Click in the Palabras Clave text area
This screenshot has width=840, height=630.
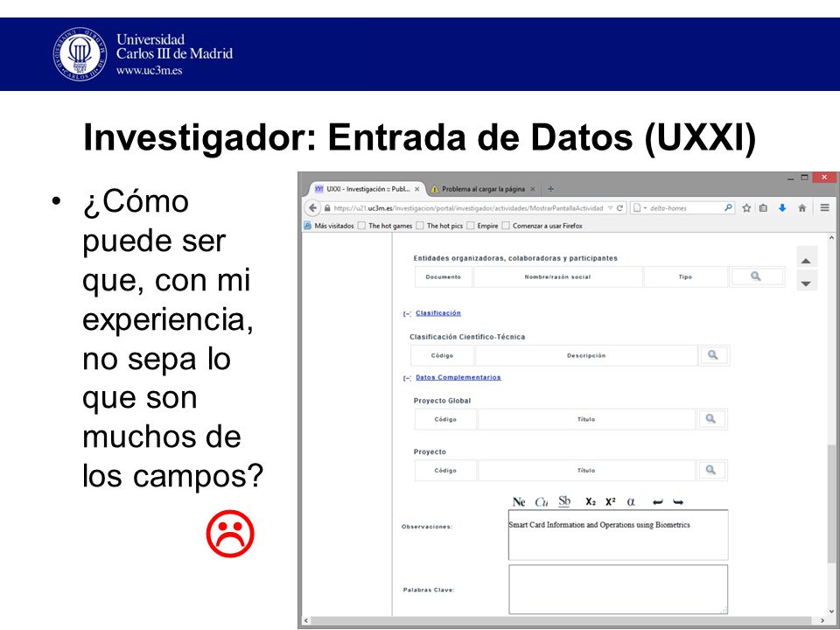click(619, 589)
